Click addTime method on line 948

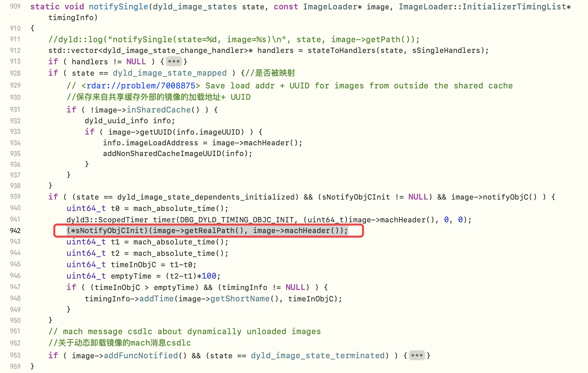(156, 299)
